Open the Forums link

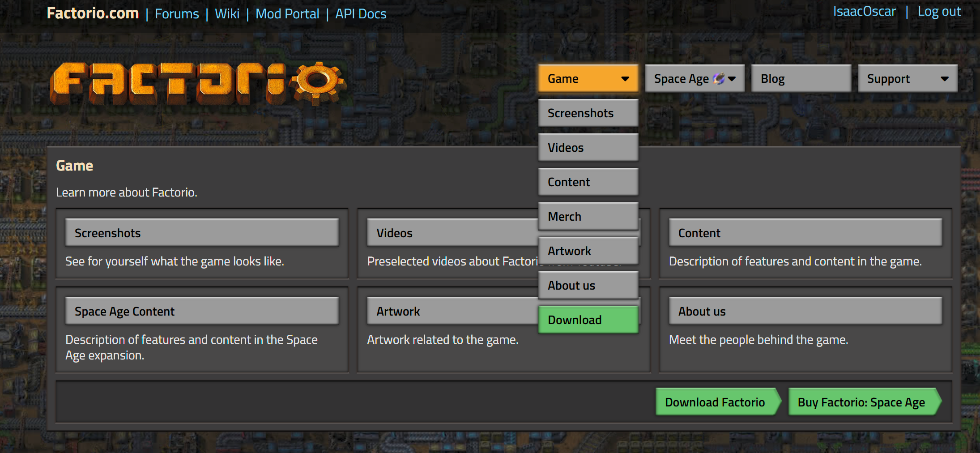[177, 14]
